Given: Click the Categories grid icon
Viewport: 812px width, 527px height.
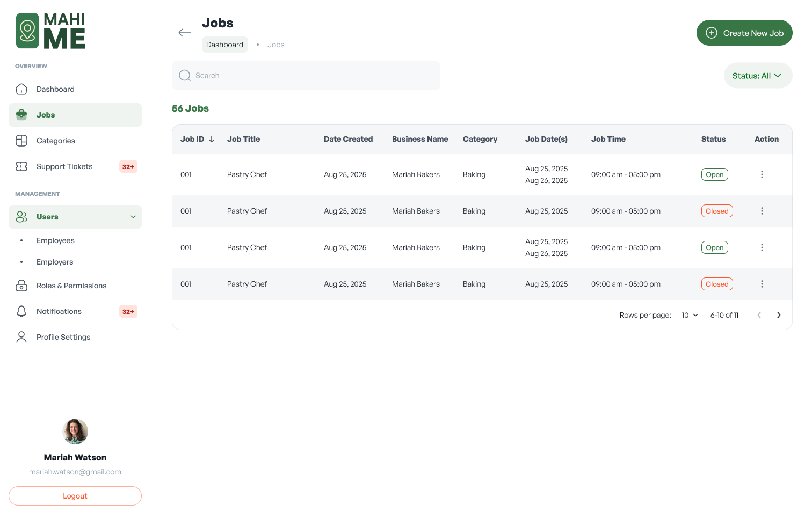Looking at the screenshot, I should pyautogui.click(x=21, y=141).
